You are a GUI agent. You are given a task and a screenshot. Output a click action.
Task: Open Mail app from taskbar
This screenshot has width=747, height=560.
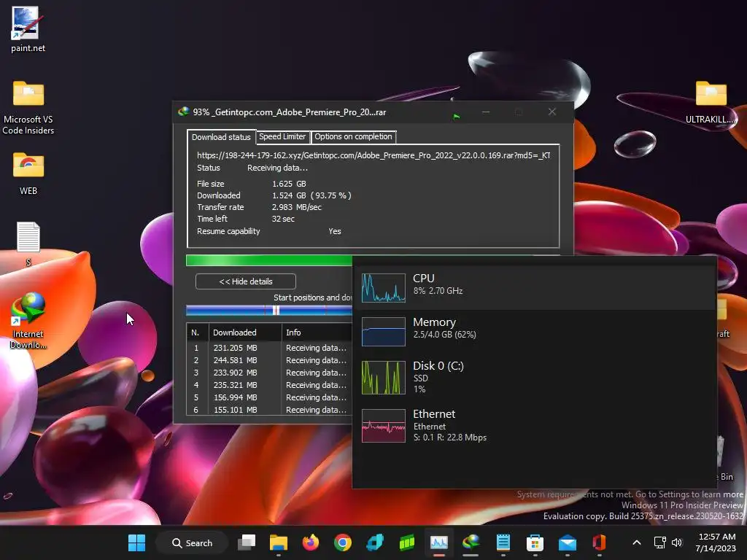567,542
